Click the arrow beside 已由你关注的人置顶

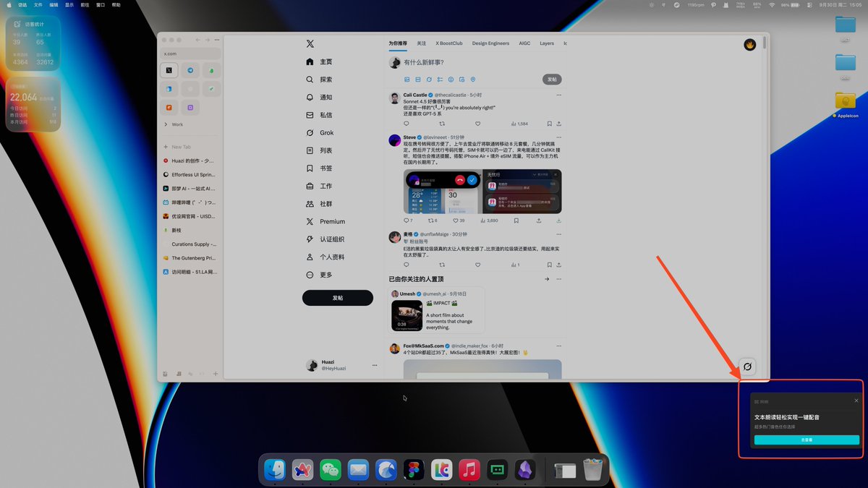point(547,279)
